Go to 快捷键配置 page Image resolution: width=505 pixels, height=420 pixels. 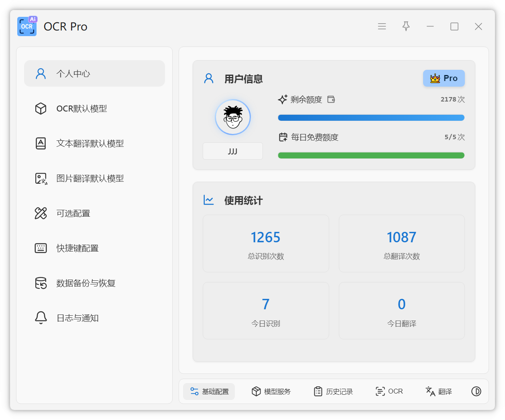(94, 248)
